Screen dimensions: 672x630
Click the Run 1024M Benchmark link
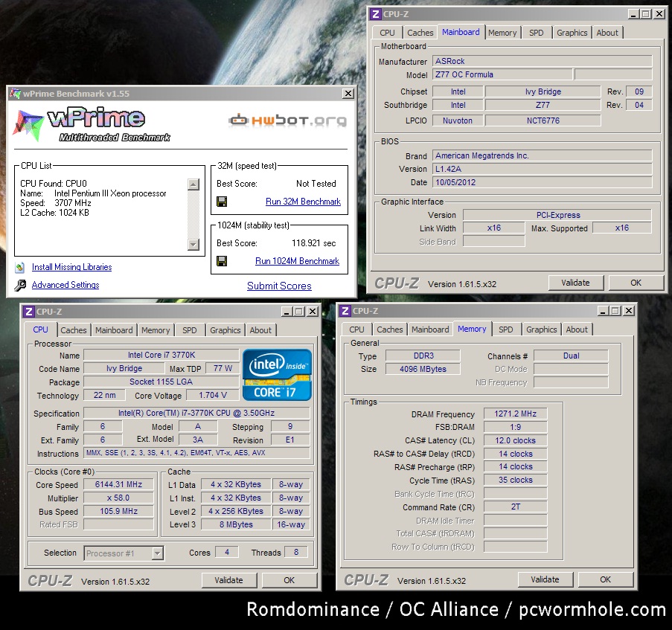[297, 261]
